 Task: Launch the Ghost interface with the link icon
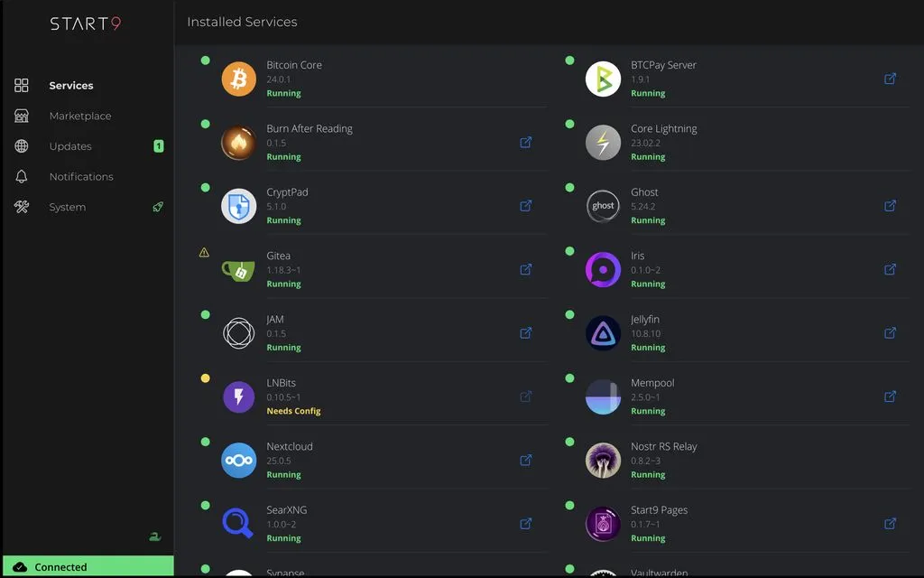890,206
